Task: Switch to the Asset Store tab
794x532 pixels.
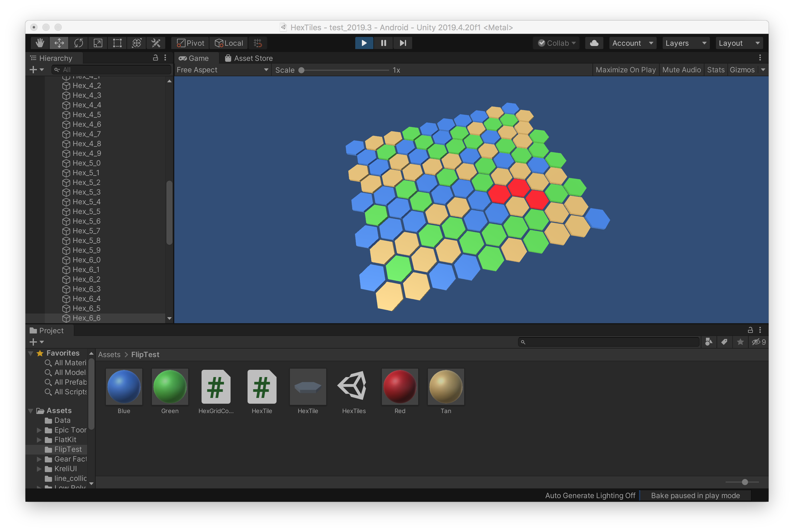Action: click(249, 58)
